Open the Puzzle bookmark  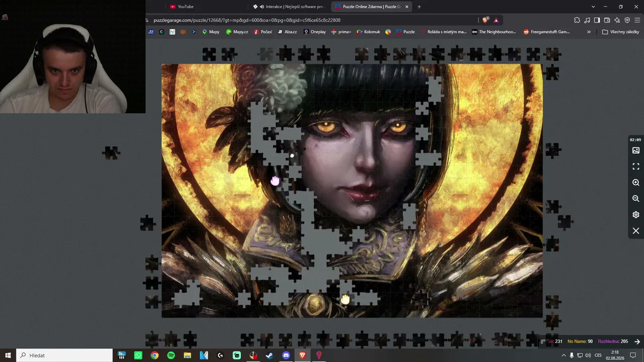coord(406,32)
